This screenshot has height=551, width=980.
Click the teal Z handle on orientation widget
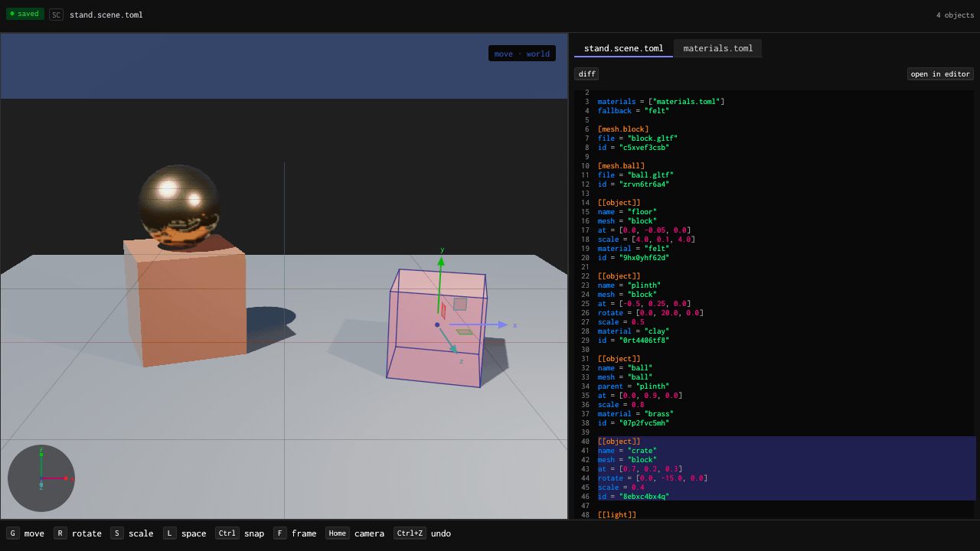41,484
